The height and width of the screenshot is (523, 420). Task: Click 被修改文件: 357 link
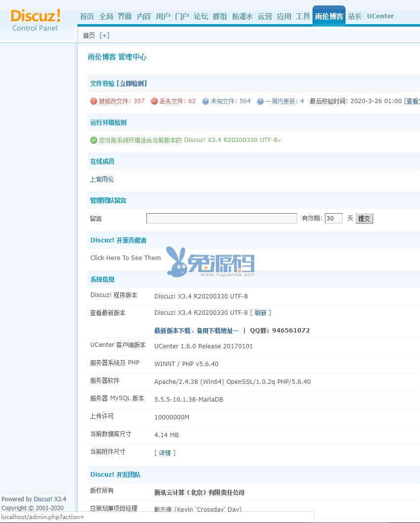pos(122,101)
